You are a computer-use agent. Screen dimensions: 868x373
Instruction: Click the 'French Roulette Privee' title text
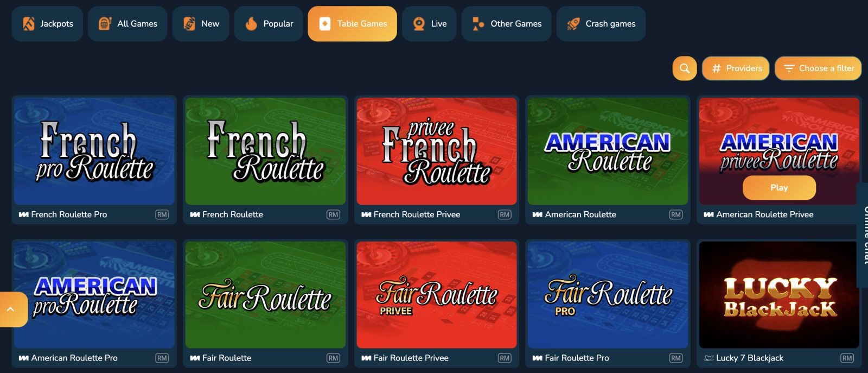click(417, 215)
